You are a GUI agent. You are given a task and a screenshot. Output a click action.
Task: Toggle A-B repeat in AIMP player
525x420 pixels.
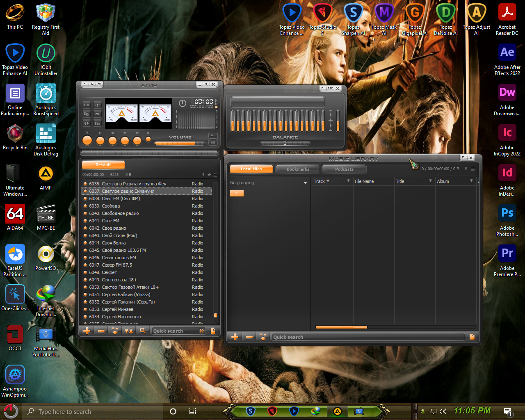[x=86, y=105]
